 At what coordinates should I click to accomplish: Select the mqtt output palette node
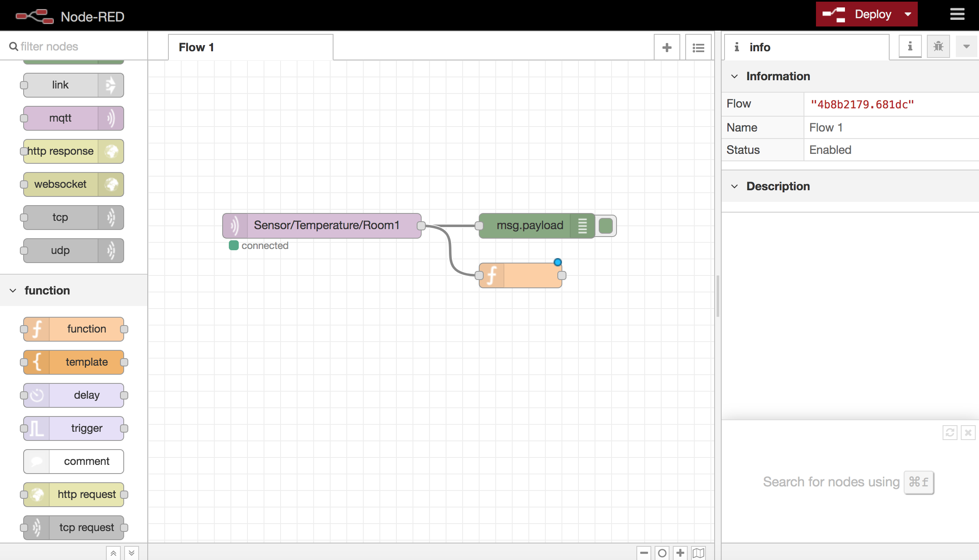click(x=74, y=118)
